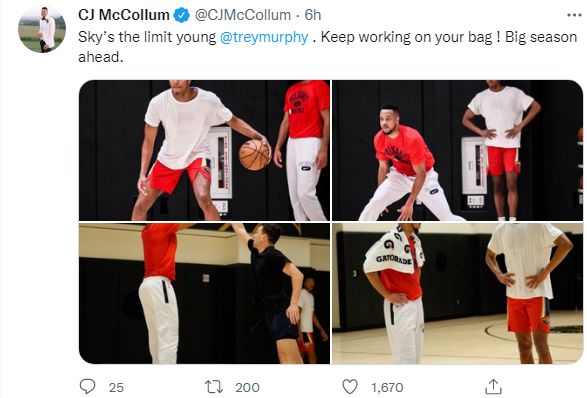Click the 1,670 likes count

tap(387, 387)
